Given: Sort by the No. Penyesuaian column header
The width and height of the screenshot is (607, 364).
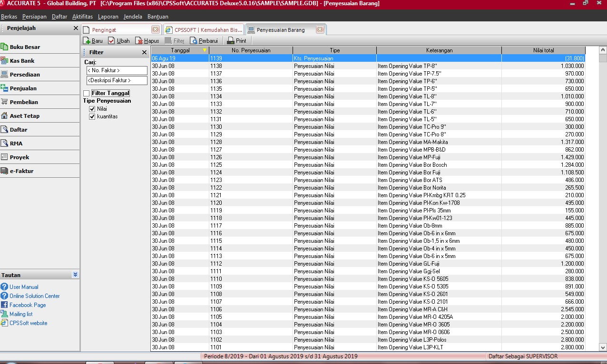Looking at the screenshot, I should (x=251, y=50).
